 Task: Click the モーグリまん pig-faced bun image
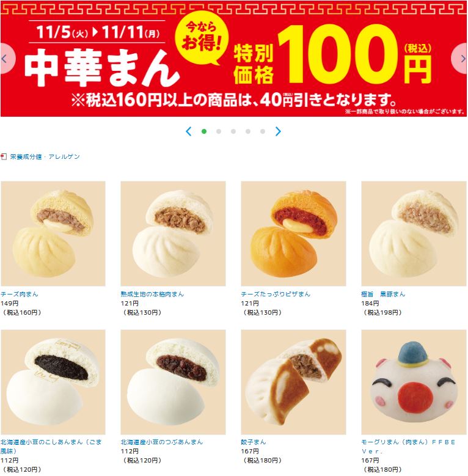tap(414, 382)
